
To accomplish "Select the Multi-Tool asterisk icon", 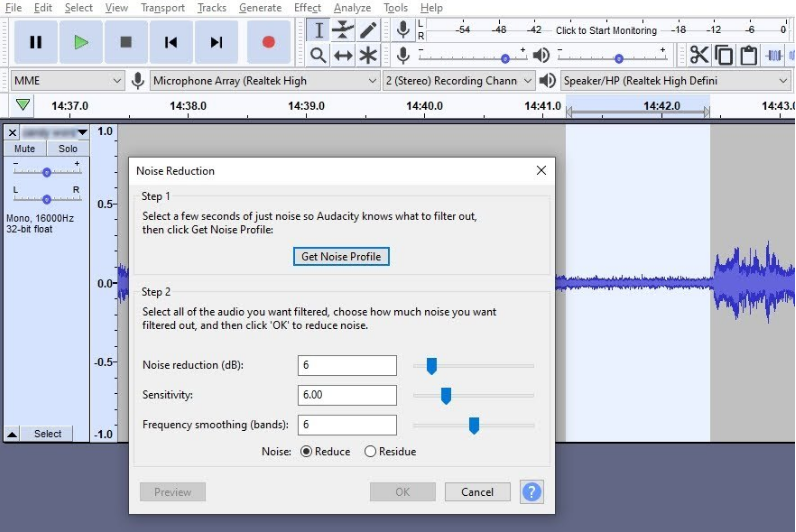I will pos(368,55).
